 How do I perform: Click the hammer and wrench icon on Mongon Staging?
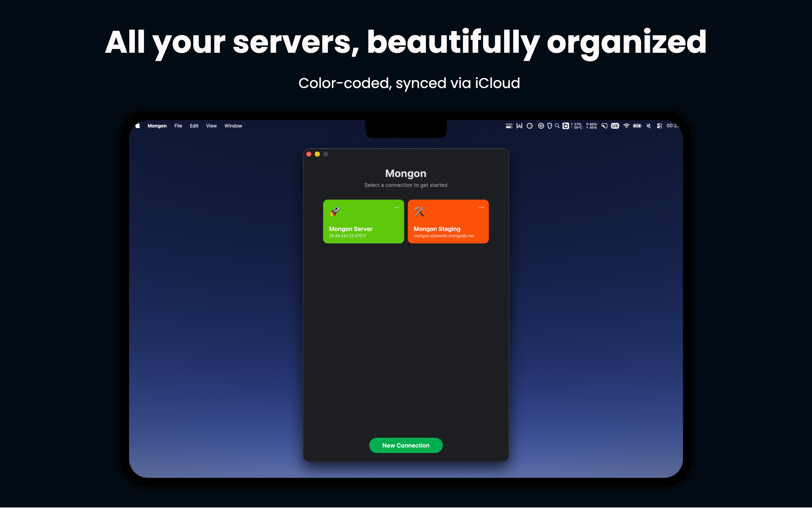[419, 212]
